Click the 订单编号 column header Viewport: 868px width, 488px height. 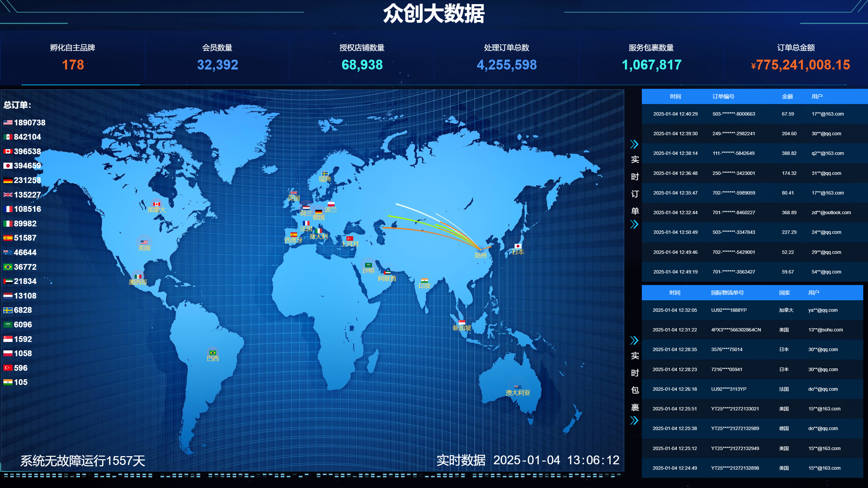click(723, 97)
